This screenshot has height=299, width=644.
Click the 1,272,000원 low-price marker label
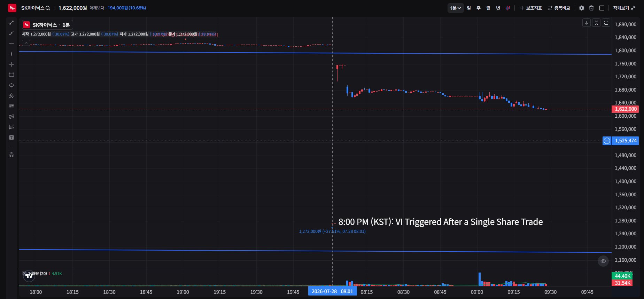pyautogui.click(x=332, y=231)
